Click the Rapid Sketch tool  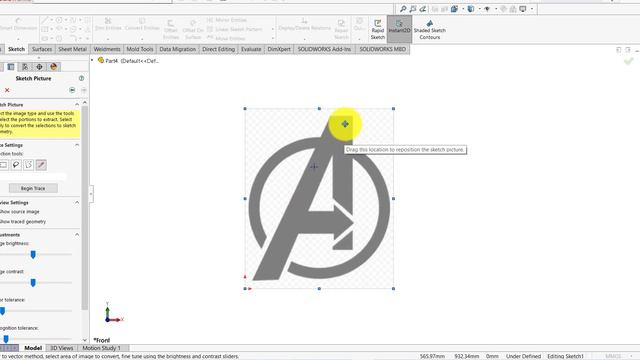(x=378, y=29)
